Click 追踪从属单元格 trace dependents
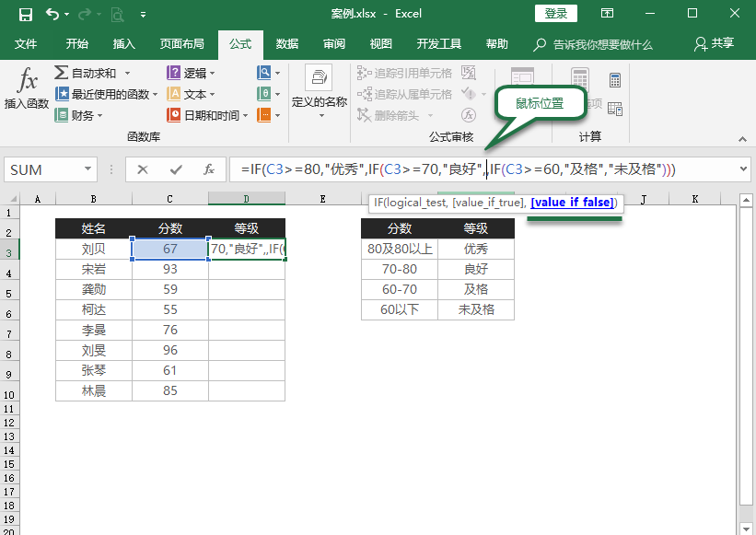This screenshot has height=535, width=756. pyautogui.click(x=404, y=94)
